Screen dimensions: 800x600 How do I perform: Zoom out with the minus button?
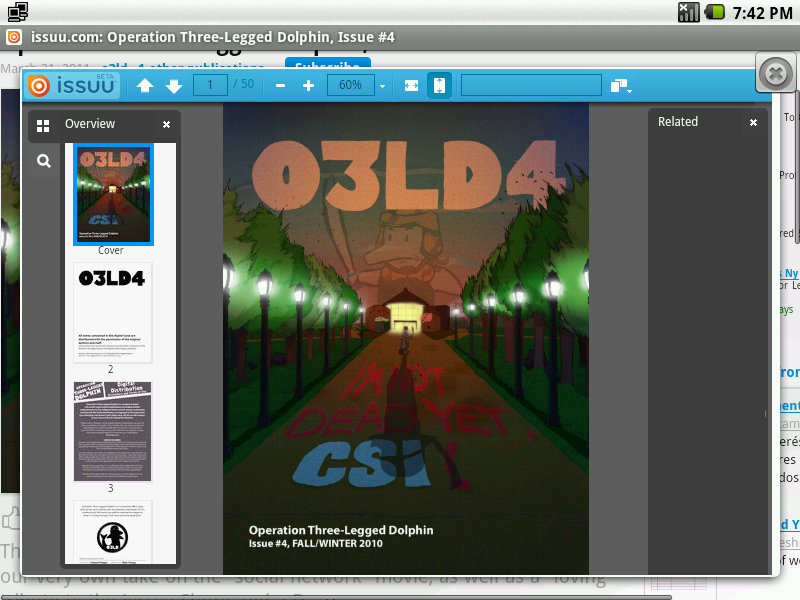coord(280,85)
